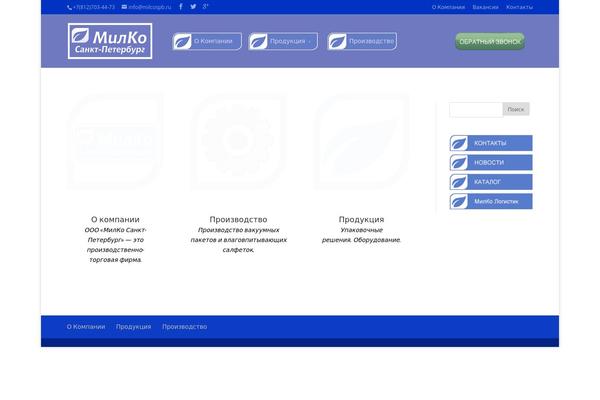The width and height of the screenshot is (600, 400).
Task: Open О Компании main menu item
Action: pyautogui.click(x=207, y=41)
